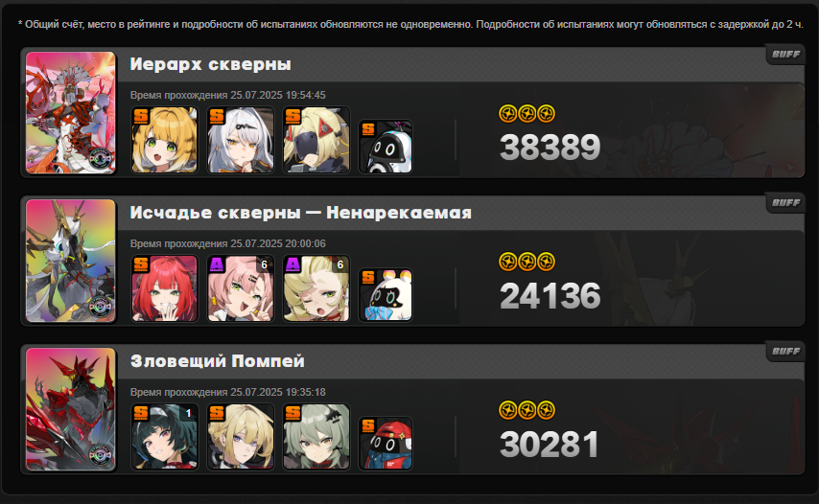The image size is (819, 504).
Task: Click red-hooded bangboo icon
Action: (386, 443)
